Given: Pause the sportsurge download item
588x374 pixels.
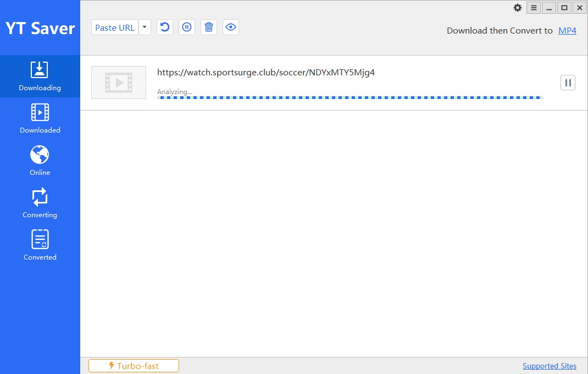Looking at the screenshot, I should coord(568,82).
